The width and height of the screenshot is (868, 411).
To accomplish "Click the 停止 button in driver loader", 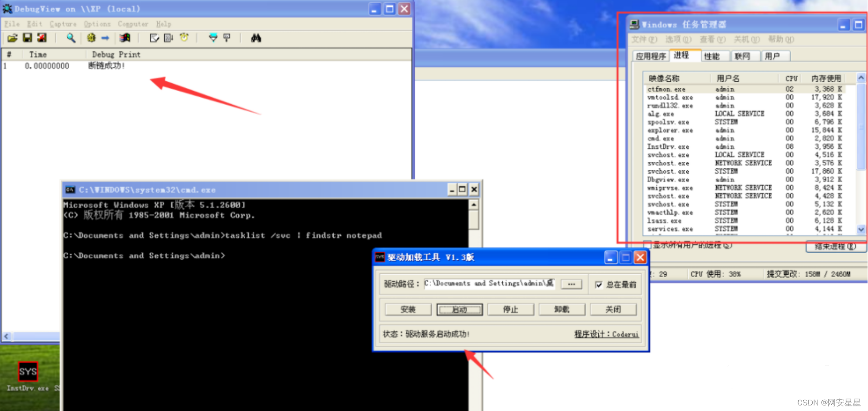I will tap(511, 310).
